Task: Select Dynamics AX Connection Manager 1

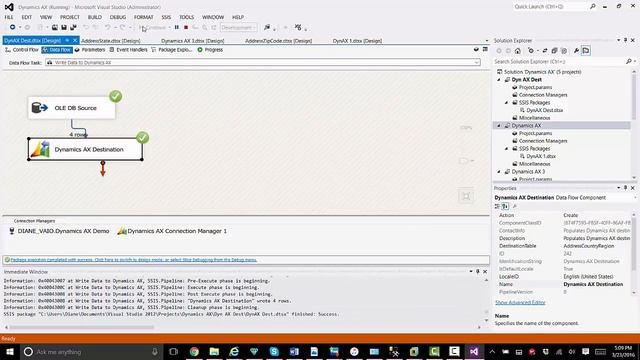Action: tap(172, 231)
